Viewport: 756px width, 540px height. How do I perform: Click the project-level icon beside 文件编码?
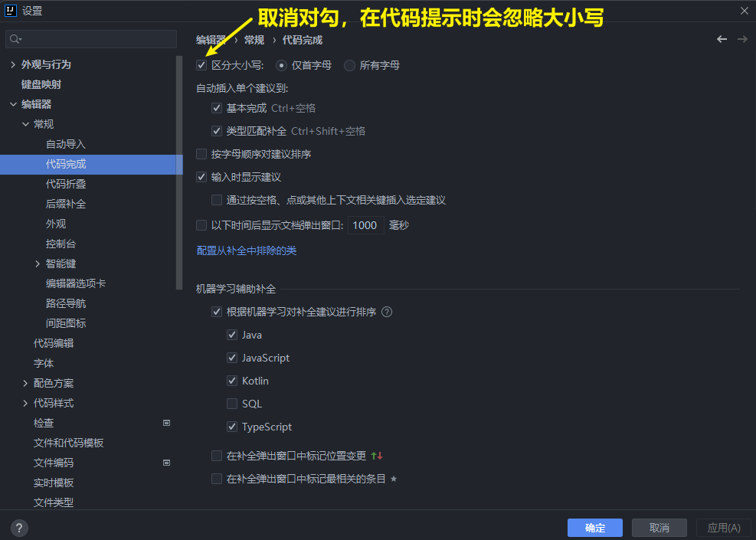(x=166, y=463)
